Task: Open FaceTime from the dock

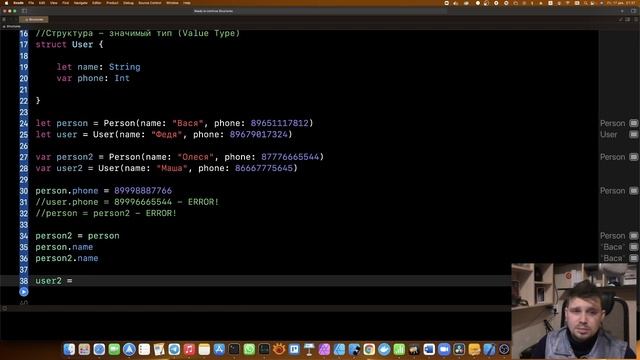Action: pos(114,349)
